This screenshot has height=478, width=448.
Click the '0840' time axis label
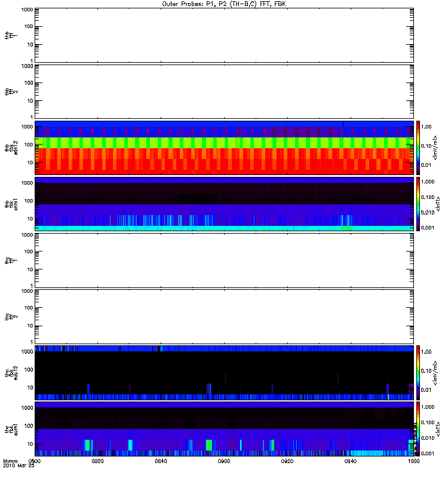[x=161, y=461]
